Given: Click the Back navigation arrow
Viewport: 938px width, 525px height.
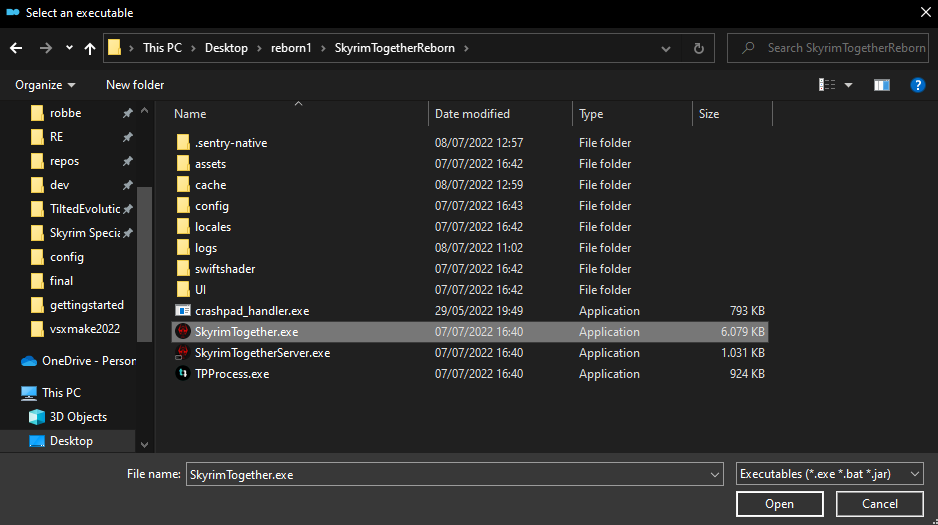Looking at the screenshot, I should pos(16,48).
